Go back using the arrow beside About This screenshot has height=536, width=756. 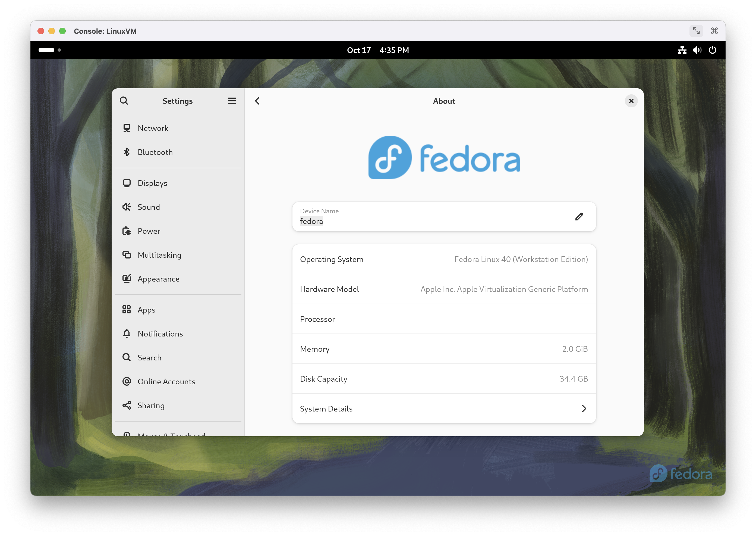257,101
